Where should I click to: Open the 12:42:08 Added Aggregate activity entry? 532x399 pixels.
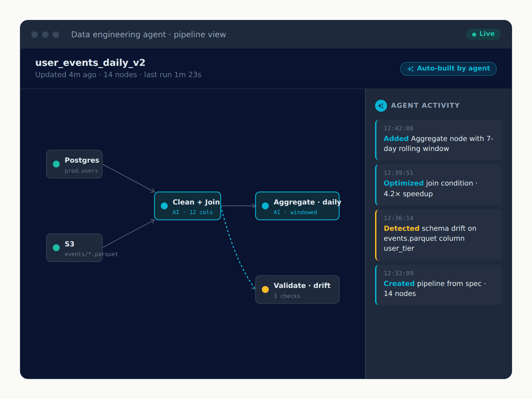point(439,140)
